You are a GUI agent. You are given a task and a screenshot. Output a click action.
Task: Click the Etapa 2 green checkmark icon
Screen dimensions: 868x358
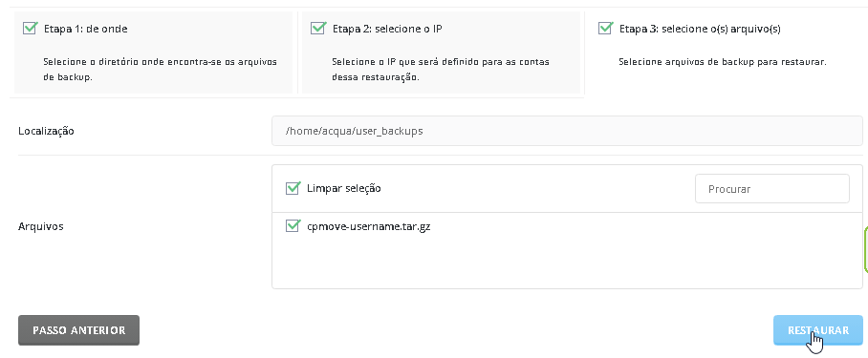pos(317,28)
